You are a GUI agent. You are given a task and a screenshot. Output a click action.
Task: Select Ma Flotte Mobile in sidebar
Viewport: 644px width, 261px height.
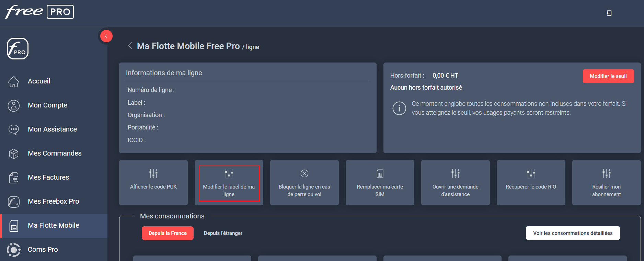54,226
